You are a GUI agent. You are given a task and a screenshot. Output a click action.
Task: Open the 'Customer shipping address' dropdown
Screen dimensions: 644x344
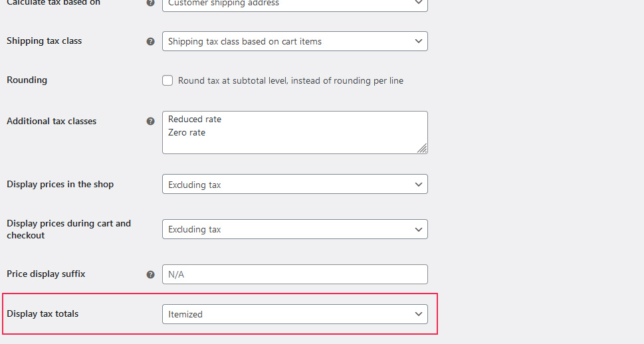(x=294, y=4)
